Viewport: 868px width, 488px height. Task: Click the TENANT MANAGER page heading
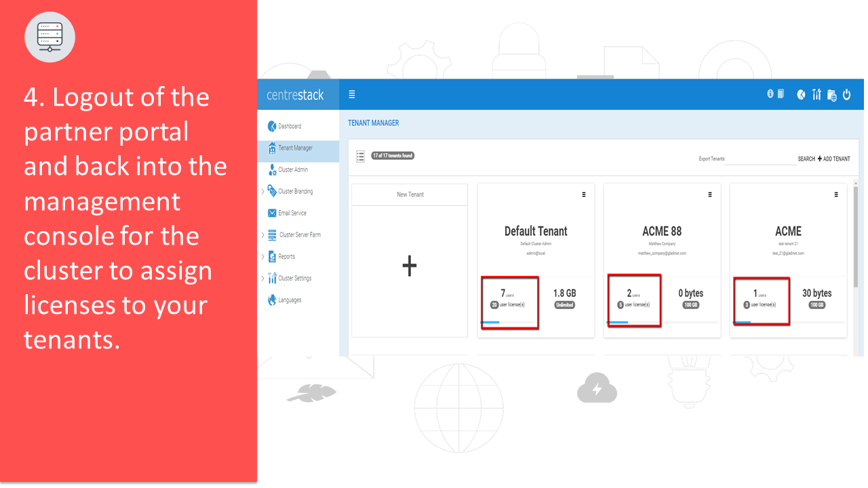374,123
